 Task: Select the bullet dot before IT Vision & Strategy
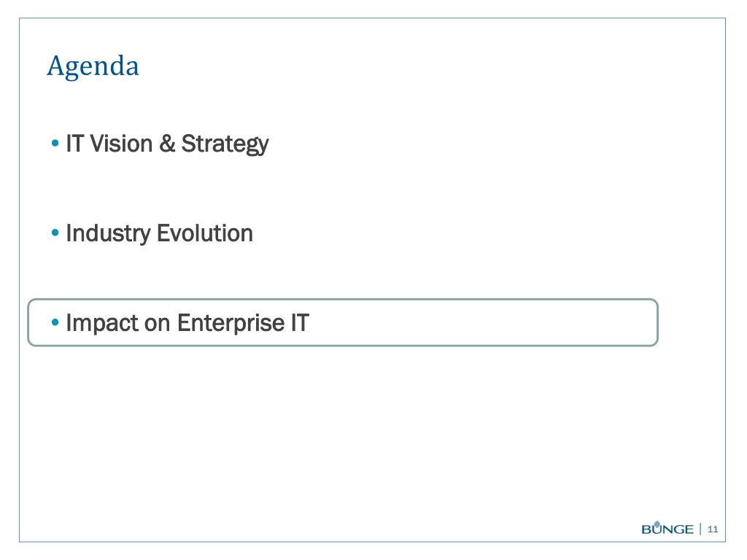(x=55, y=143)
